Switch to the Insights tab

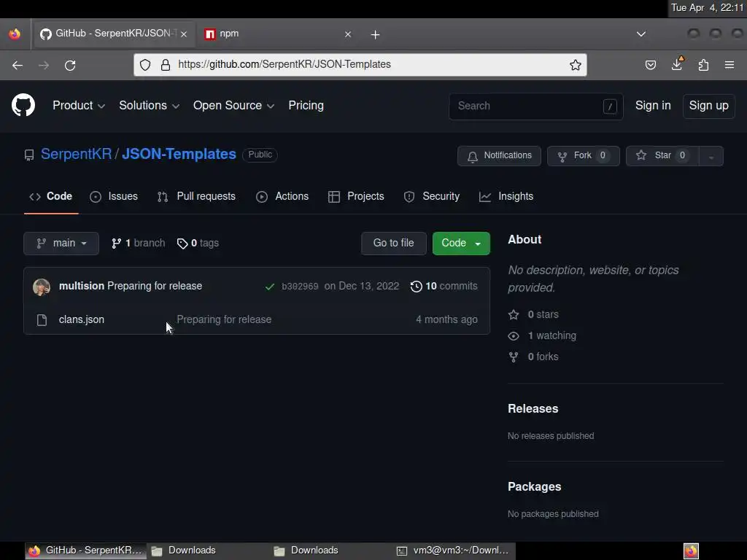pyautogui.click(x=506, y=196)
